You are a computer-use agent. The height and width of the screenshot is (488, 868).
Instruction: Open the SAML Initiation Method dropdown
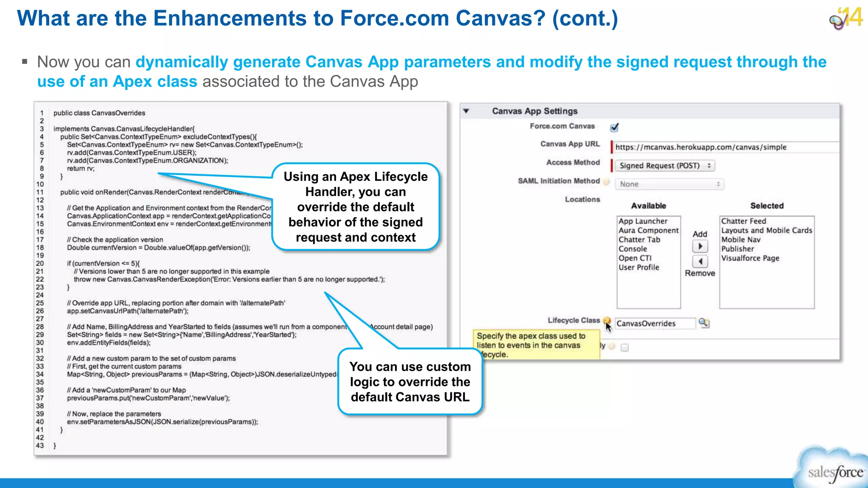670,184
